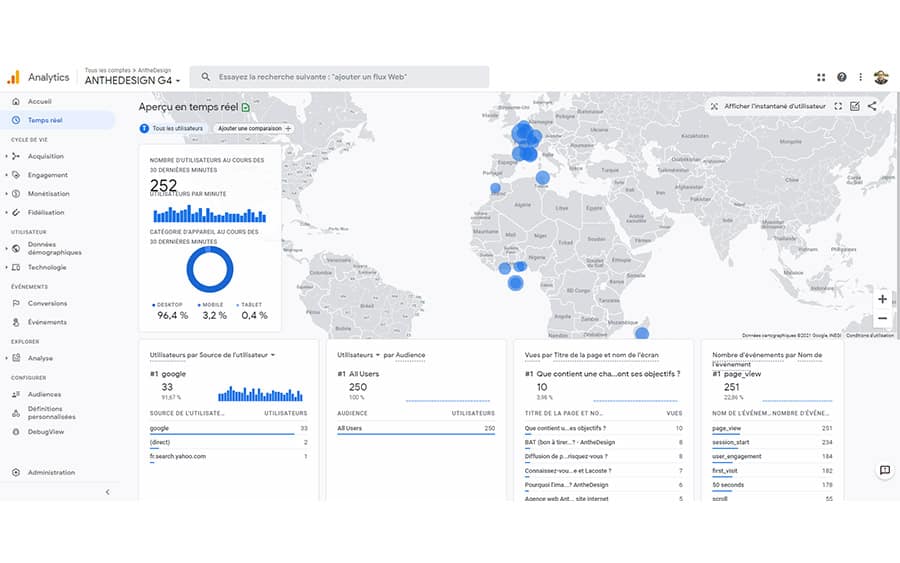Toggle fullscreen map view icon
The width and height of the screenshot is (900, 563).
tap(838, 106)
